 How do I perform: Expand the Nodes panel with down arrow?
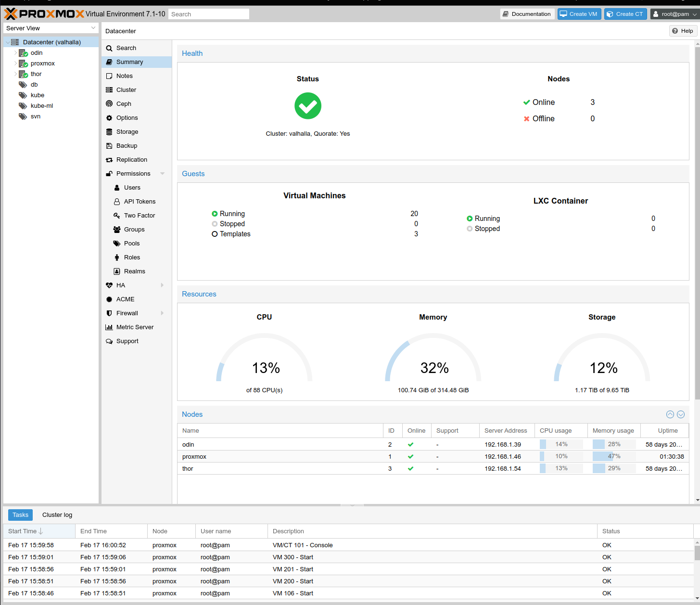[681, 414]
